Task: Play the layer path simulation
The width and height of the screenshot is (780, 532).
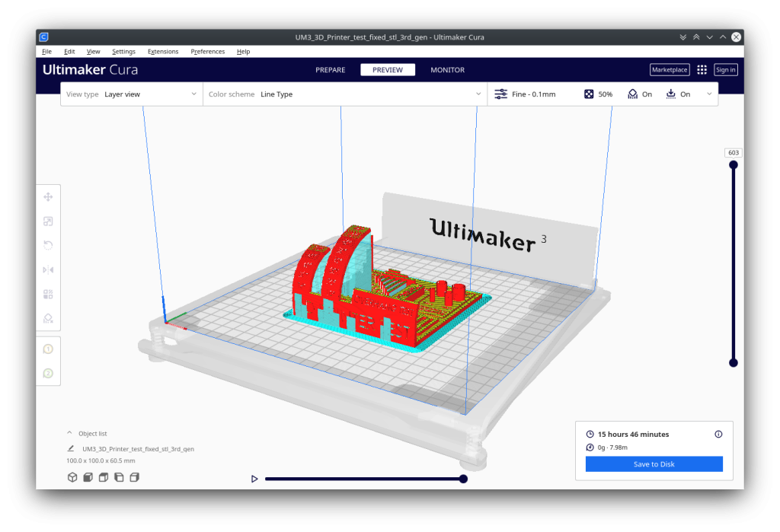Action: (x=254, y=479)
